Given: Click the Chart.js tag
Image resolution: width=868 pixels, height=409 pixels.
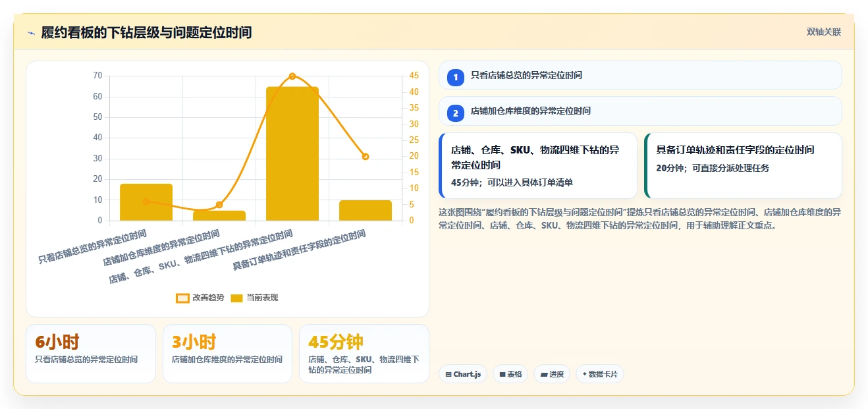Looking at the screenshot, I should [463, 374].
